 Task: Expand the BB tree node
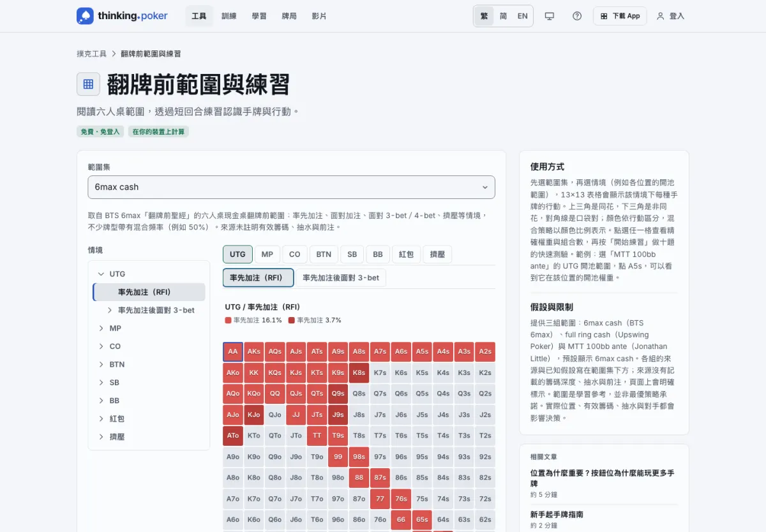[101, 401]
